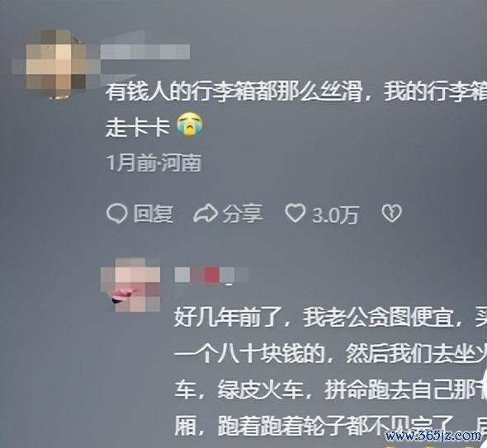Open the first commenter's blurred username
The image size is (487, 448).
[145, 52]
